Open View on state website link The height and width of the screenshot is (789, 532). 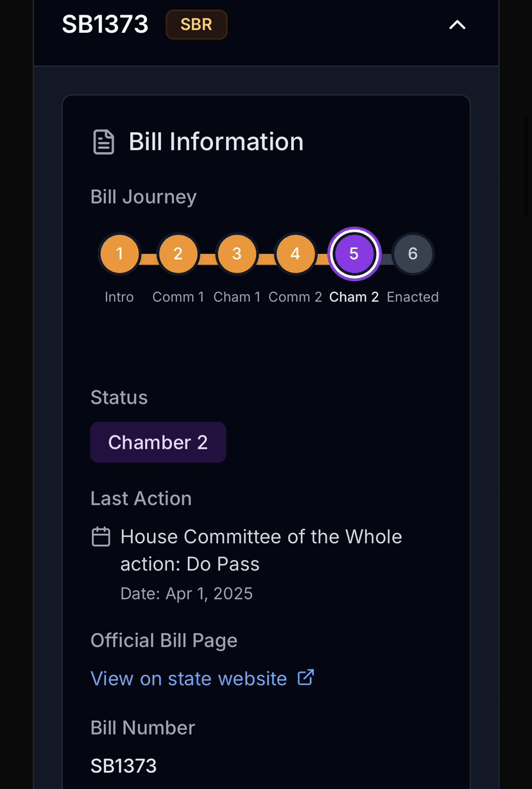pyautogui.click(x=189, y=679)
